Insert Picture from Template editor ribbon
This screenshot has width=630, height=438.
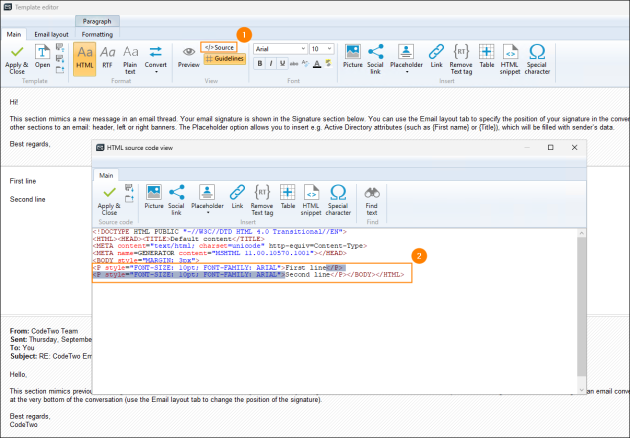tap(353, 56)
